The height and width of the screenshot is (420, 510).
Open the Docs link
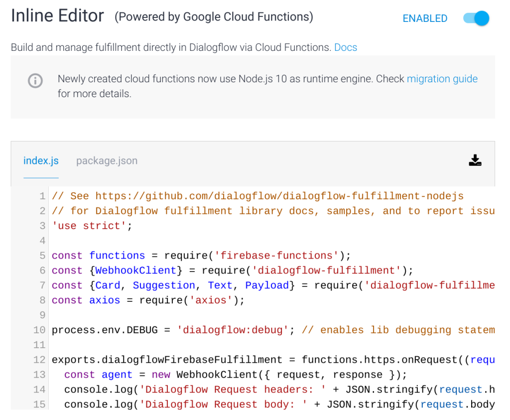point(346,47)
